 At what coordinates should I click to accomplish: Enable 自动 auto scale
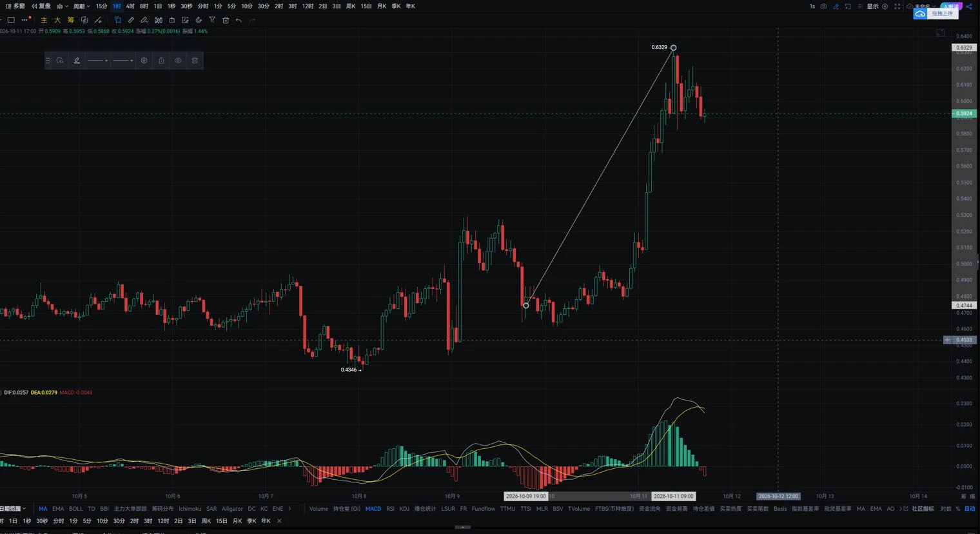click(x=970, y=509)
